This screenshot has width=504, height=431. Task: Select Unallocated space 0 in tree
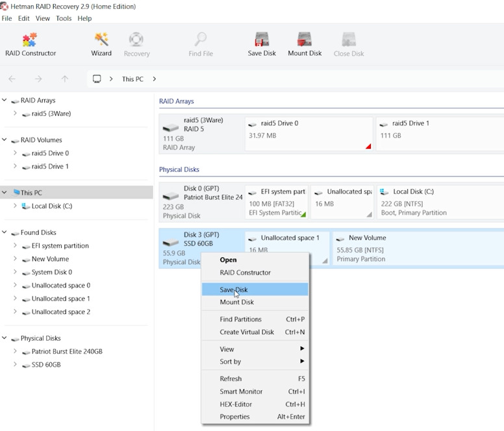[x=61, y=285]
